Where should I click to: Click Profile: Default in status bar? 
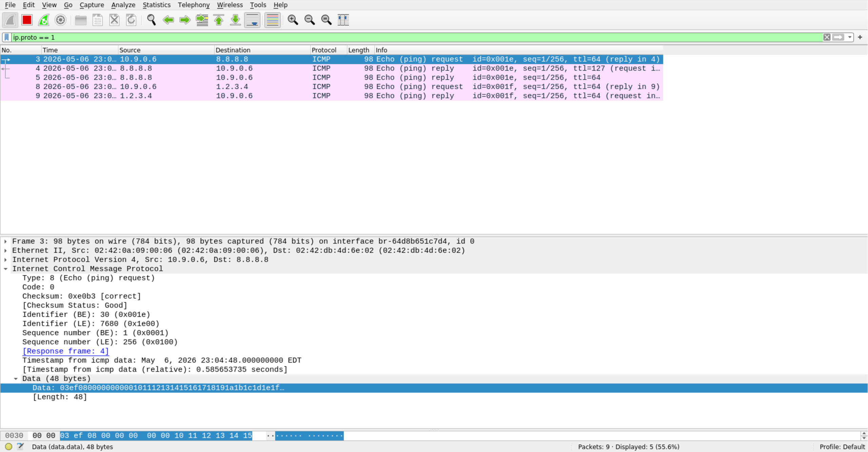842,447
